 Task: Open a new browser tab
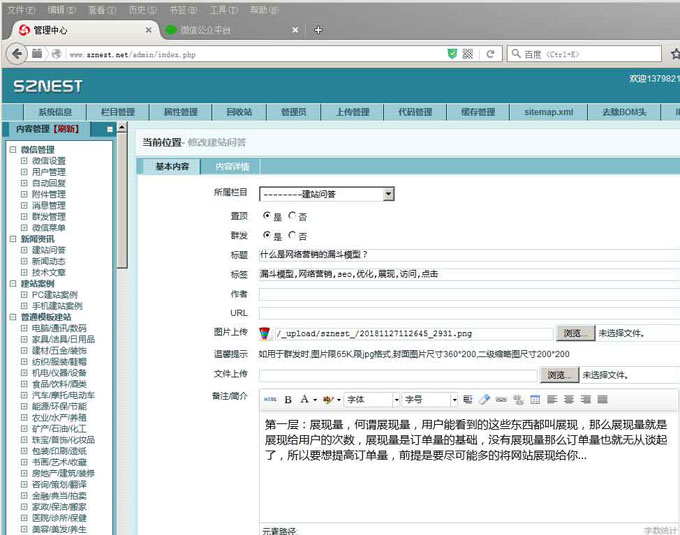(x=318, y=30)
